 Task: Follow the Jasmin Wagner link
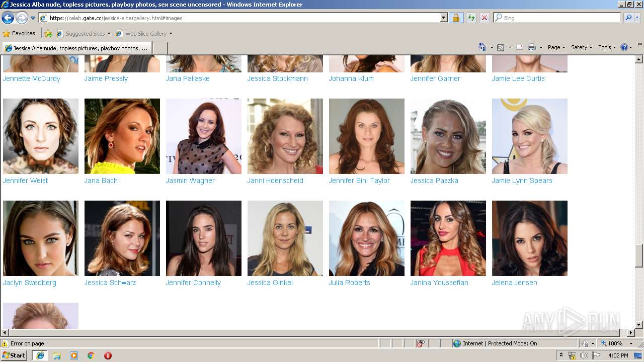(x=190, y=180)
